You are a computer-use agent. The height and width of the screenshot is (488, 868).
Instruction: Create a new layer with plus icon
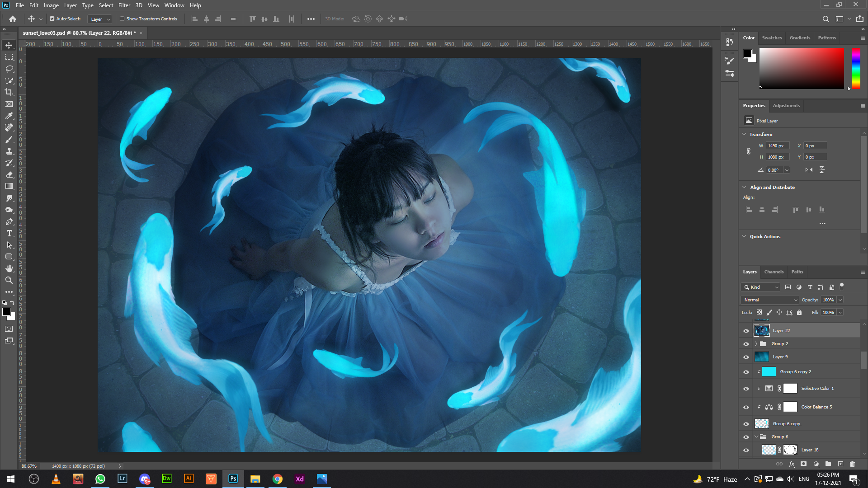pyautogui.click(x=840, y=464)
